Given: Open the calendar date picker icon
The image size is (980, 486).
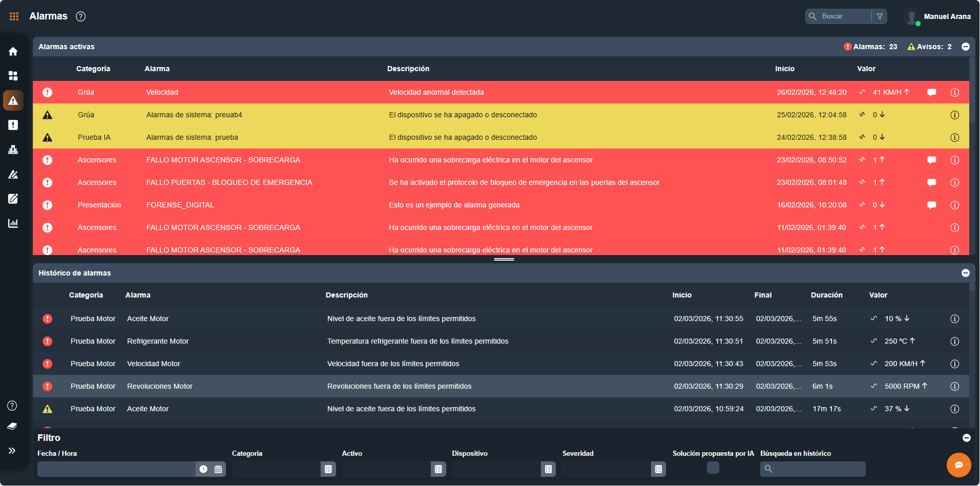Looking at the screenshot, I should point(218,469).
